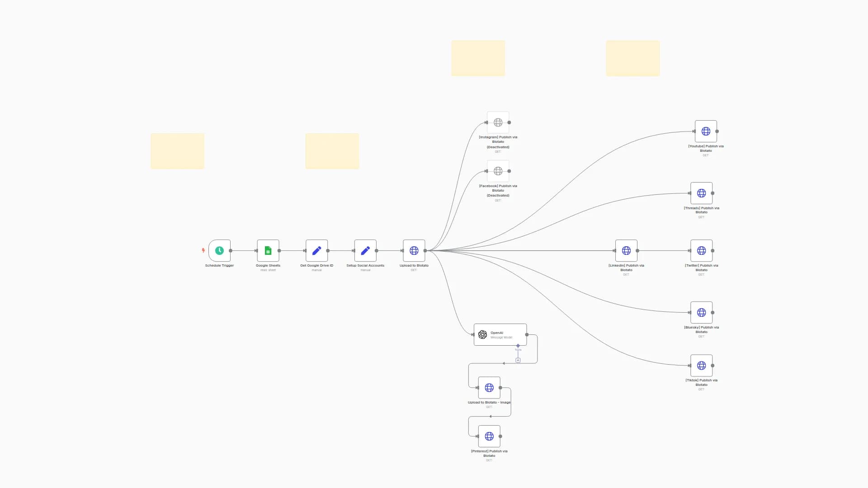Screen dimensions: 868x488
Task: Click the 'Upload to Blotato - Image' label
Action: tap(489, 402)
